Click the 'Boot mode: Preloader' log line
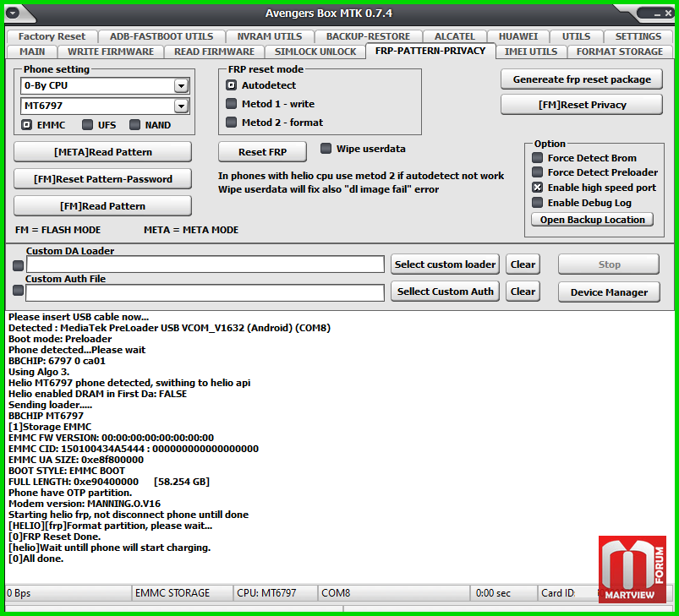 point(60,339)
